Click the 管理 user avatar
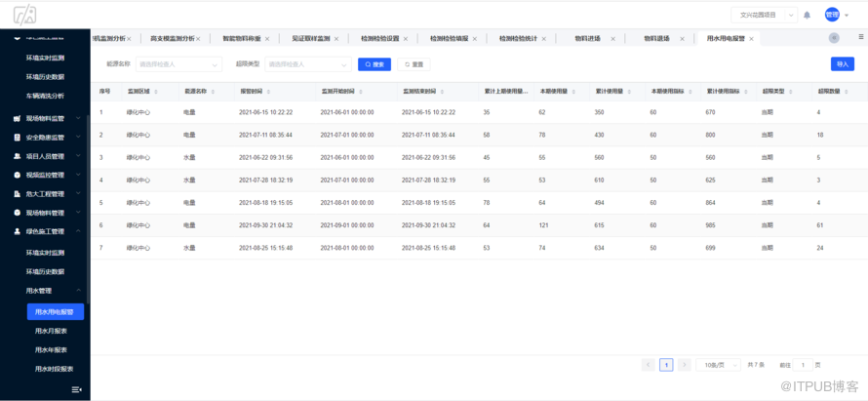The image size is (868, 401). click(x=831, y=15)
